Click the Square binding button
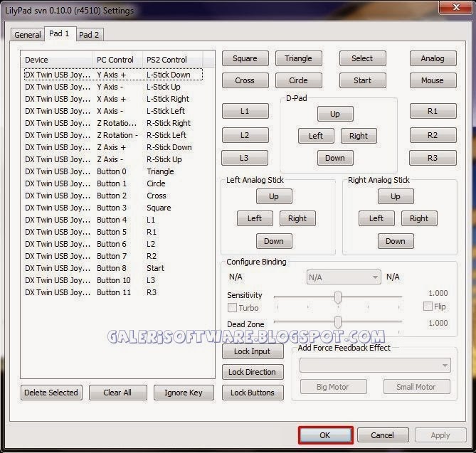This screenshot has width=476, height=453. tap(245, 58)
